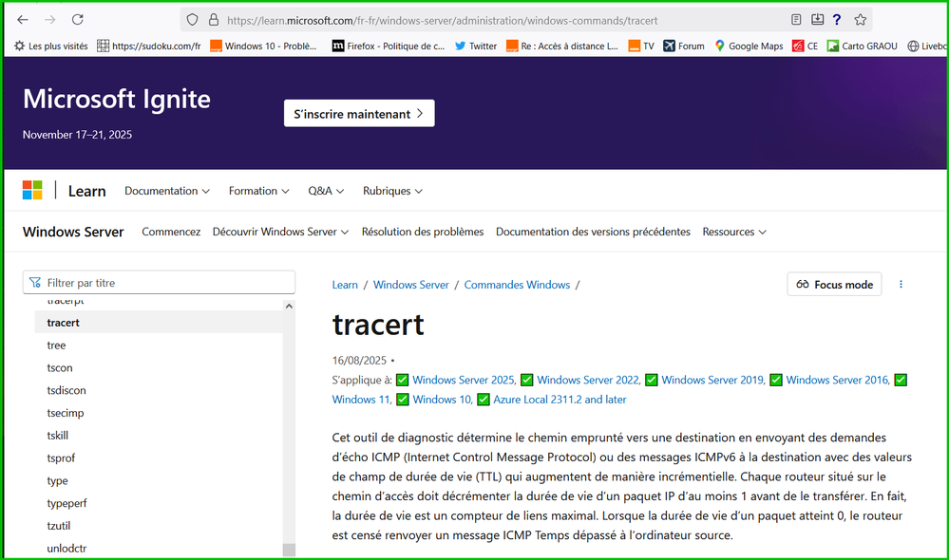Screen dimensions: 949x560
Task: Toggle reader view in address bar
Action: pyautogui.click(x=796, y=20)
